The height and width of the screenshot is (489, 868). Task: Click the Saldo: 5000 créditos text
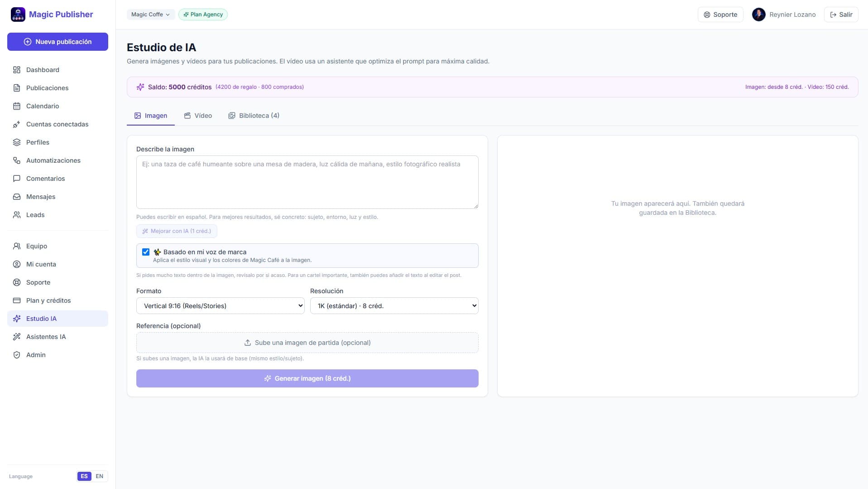pos(180,87)
